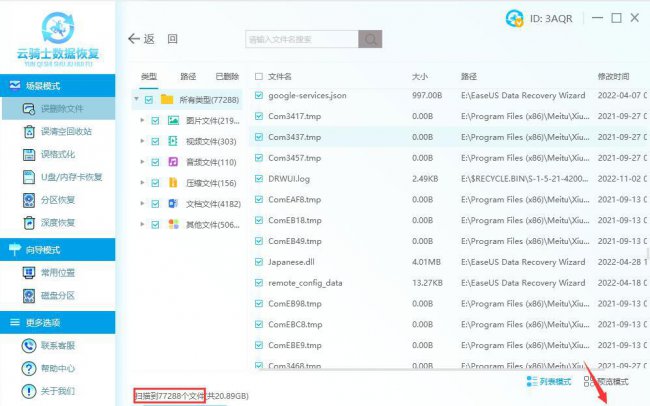
Task: Select 深度恢复 option
Action: (49, 223)
